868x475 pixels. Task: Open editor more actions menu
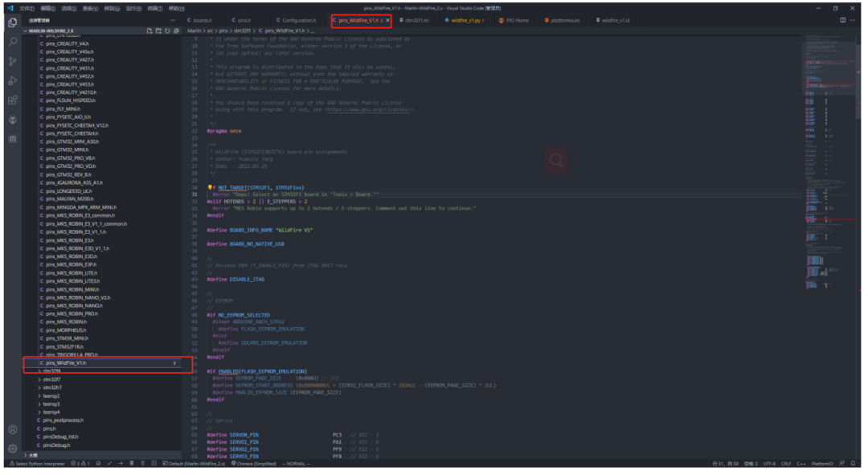point(853,20)
